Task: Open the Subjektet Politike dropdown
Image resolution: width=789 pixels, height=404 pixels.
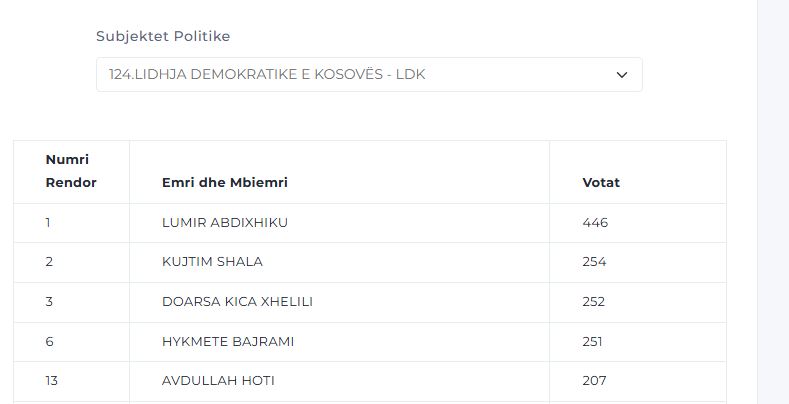Action: [368, 75]
